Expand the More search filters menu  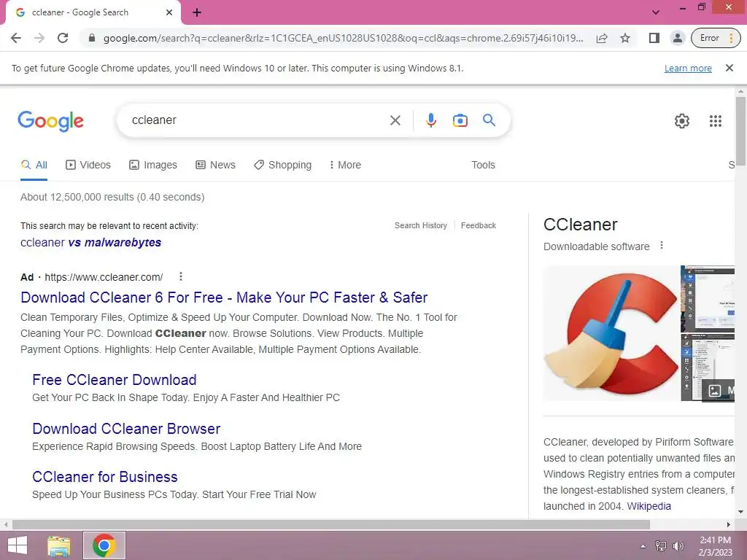(x=345, y=165)
